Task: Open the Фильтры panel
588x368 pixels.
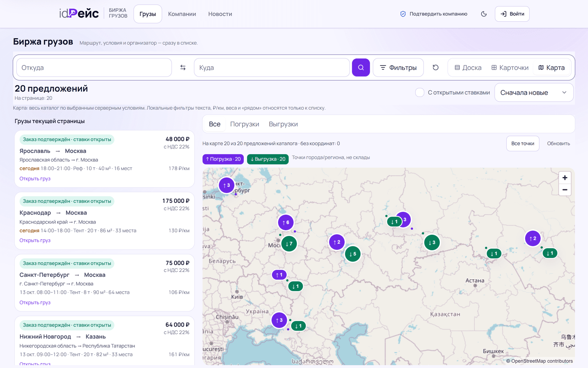Action: [398, 67]
